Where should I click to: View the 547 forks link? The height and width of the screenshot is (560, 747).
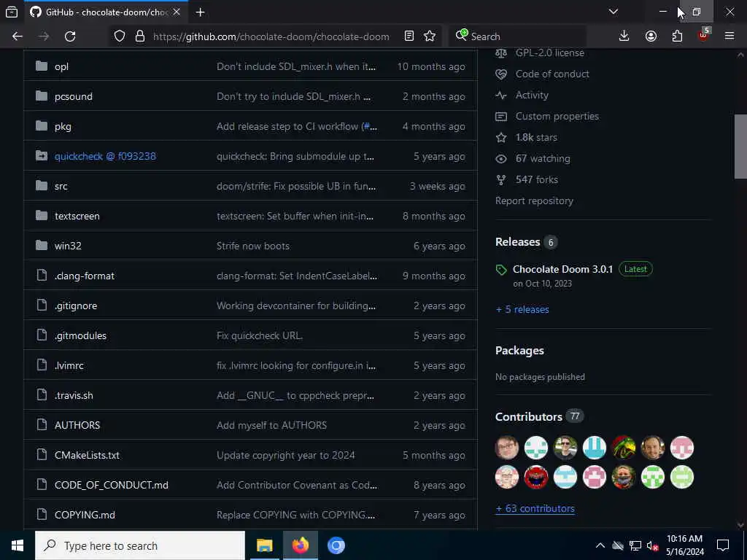click(536, 179)
